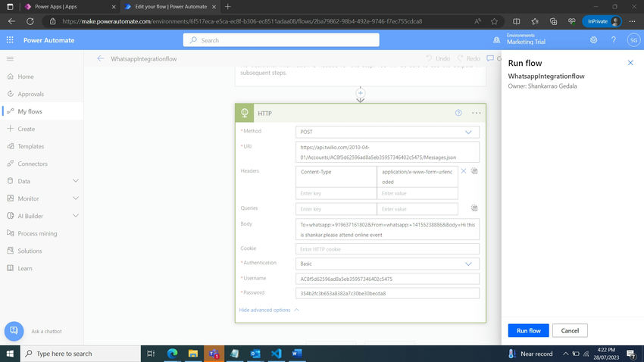Click the taskbar search box
This screenshot has width=644, height=362.
(80, 354)
